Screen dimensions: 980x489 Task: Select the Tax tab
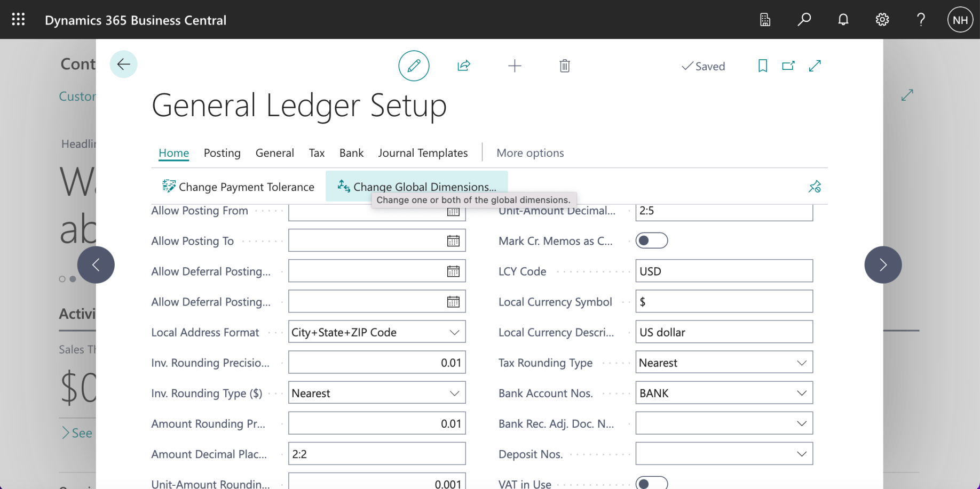(x=317, y=153)
